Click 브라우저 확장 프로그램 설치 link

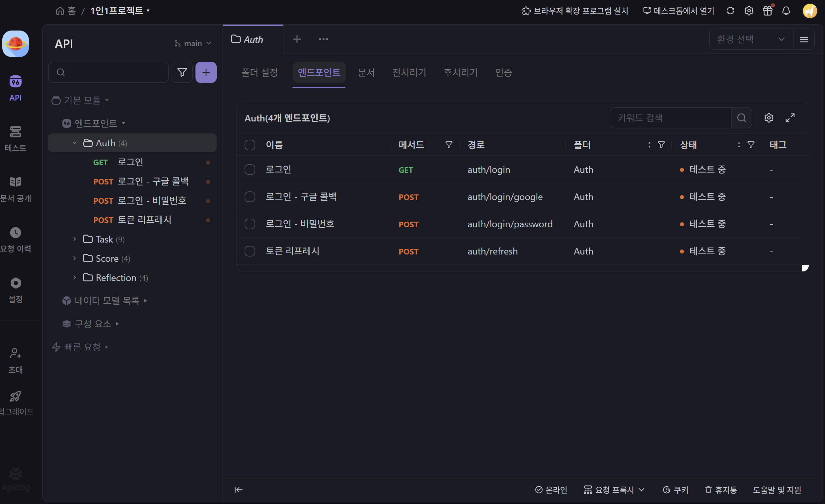tap(575, 11)
